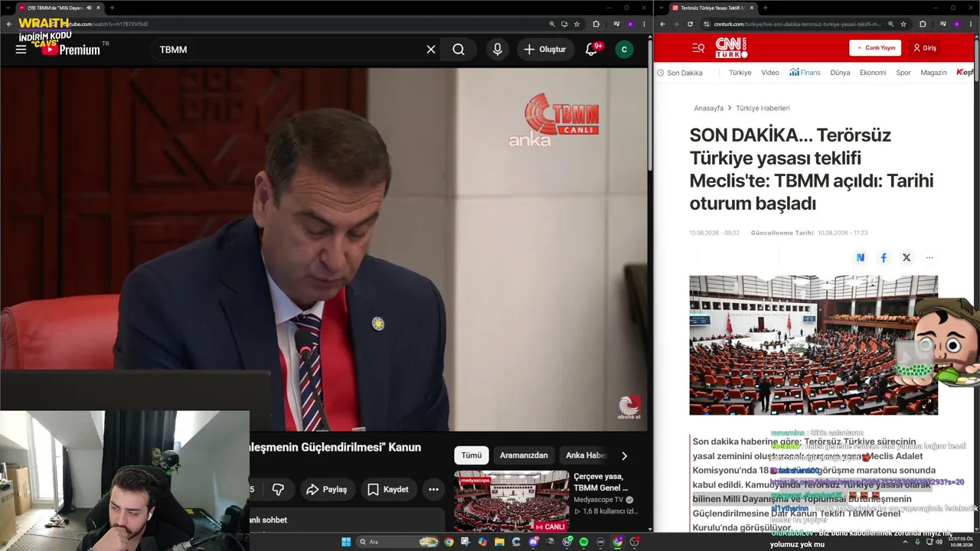Mute the YouTube tab via speaker icon
Image resolution: width=980 pixels, height=551 pixels.
[x=89, y=8]
